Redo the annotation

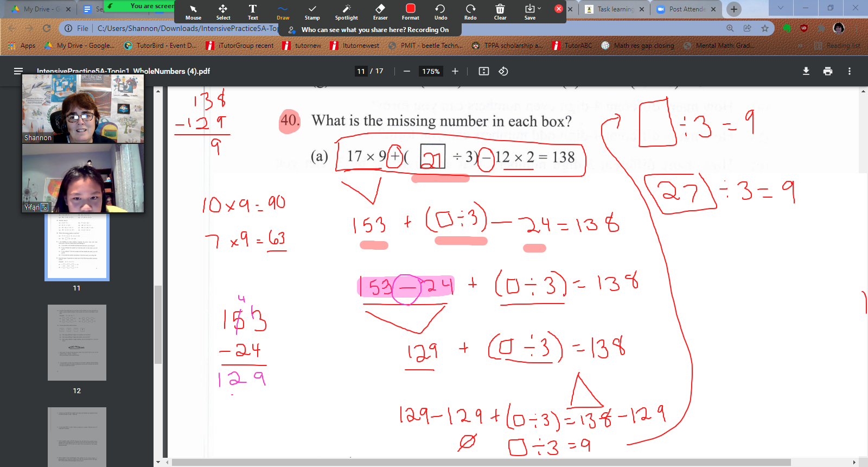point(470,12)
